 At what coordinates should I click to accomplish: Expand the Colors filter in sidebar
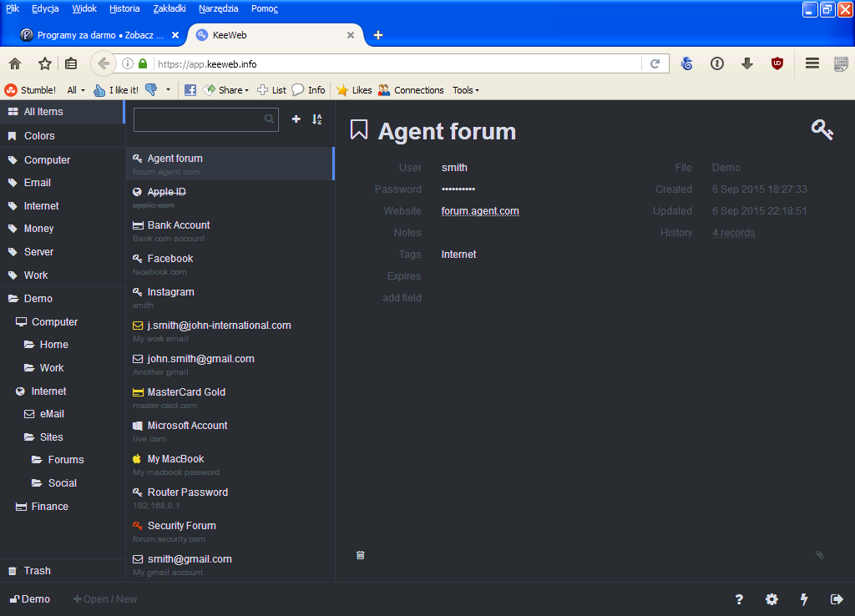click(x=39, y=136)
